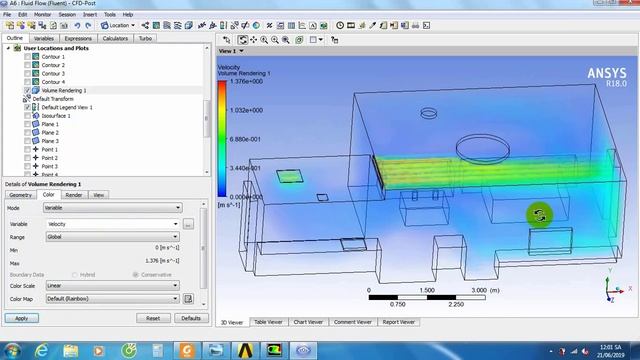Click the Apply button
640x360 pixels.
(x=22, y=318)
